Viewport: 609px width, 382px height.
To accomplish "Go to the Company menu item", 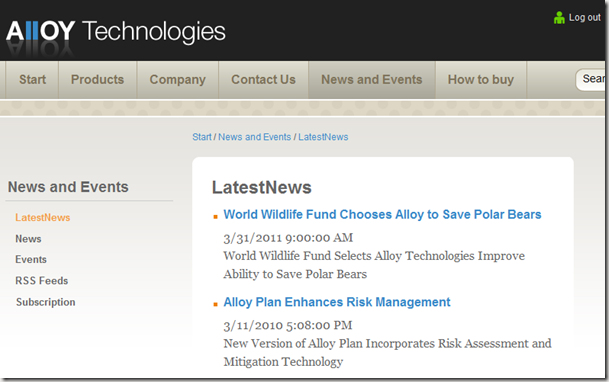I will (177, 80).
